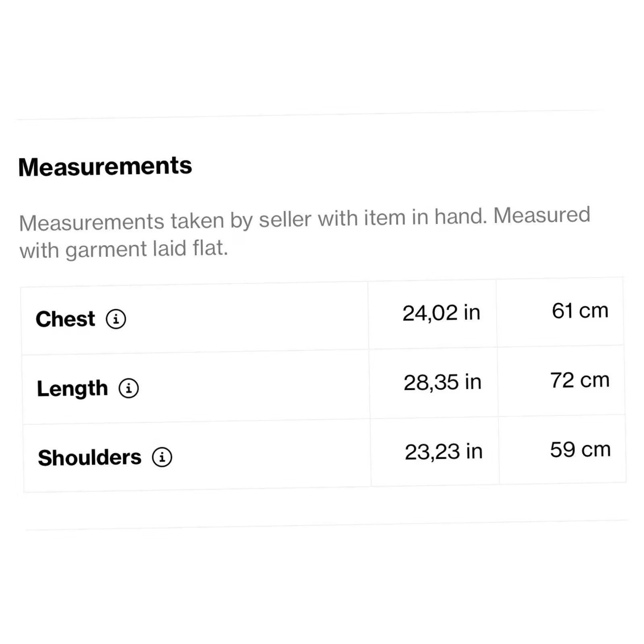Click the 59 cm shoulders value
Viewport: 644px width, 644px height.
tap(581, 449)
